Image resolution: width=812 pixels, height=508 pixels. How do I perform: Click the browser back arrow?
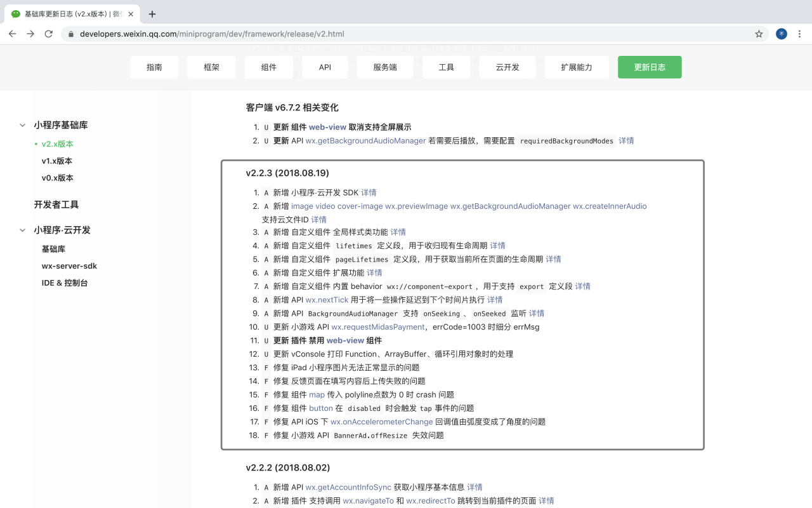[x=12, y=34]
